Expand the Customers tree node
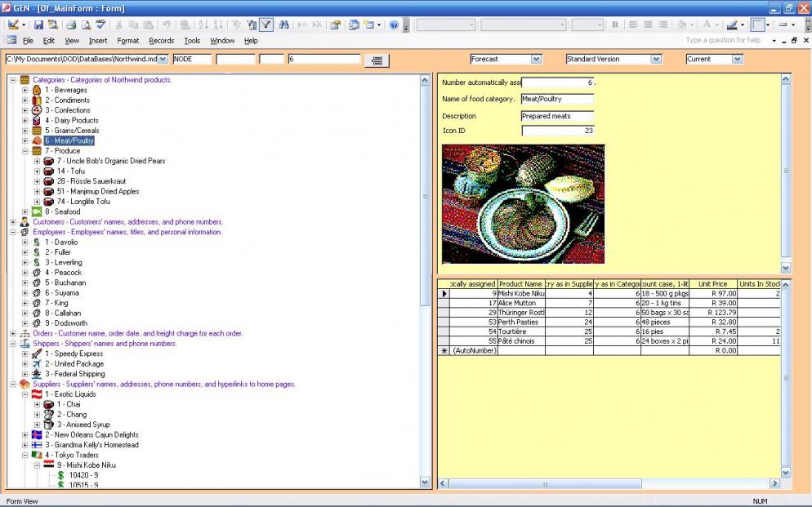Image resolution: width=812 pixels, height=507 pixels. (x=13, y=222)
